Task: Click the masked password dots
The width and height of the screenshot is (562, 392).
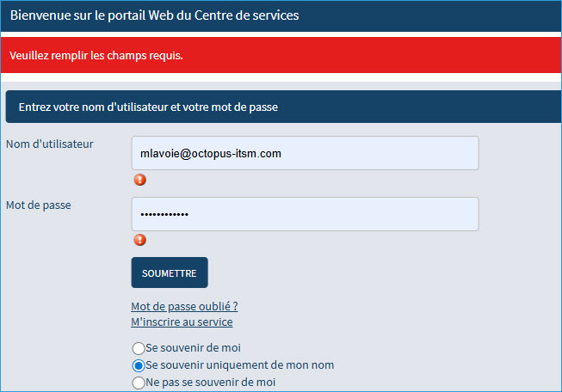Action: (164, 214)
